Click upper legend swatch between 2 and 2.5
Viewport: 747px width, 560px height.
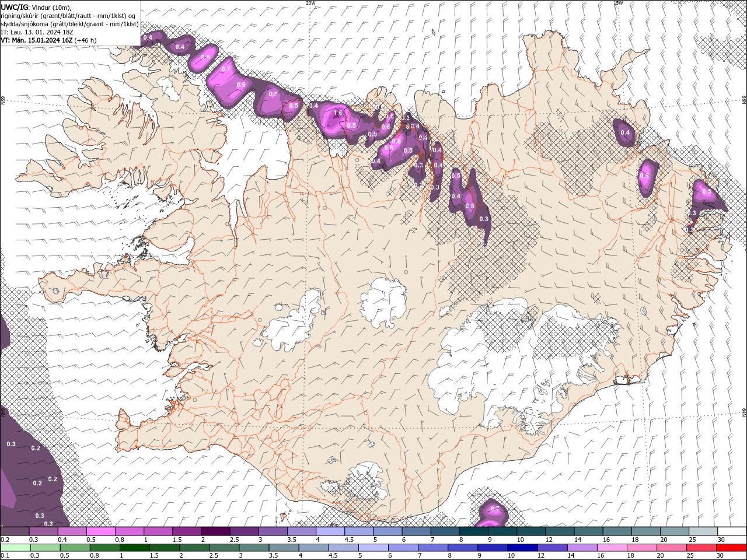215,531
